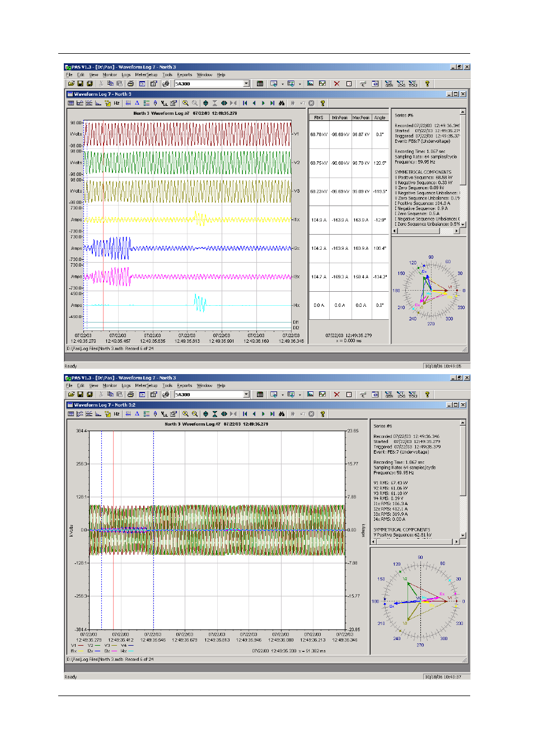Click Save icon in North 3:2 window main toolbar
534x756 pixels.
click(x=80, y=395)
